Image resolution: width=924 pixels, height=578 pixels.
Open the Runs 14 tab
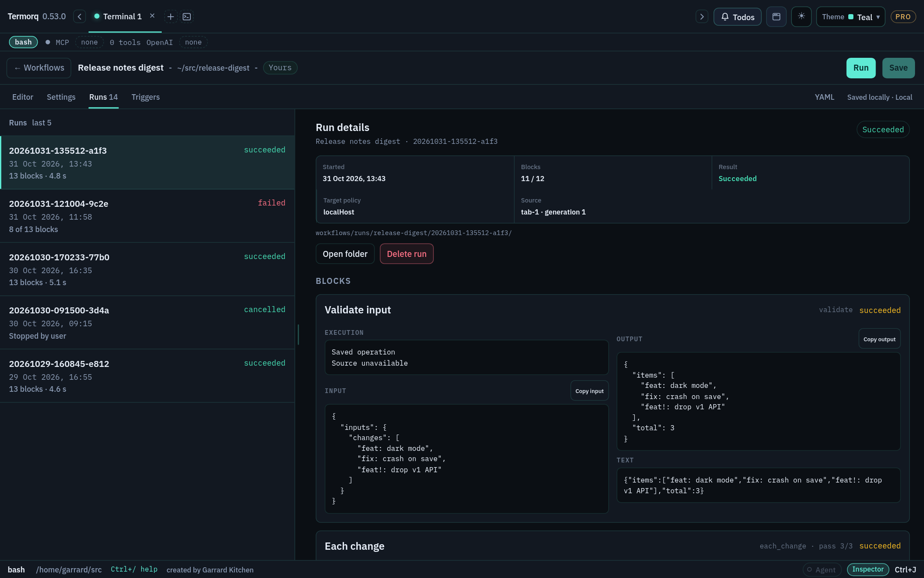[x=104, y=97]
